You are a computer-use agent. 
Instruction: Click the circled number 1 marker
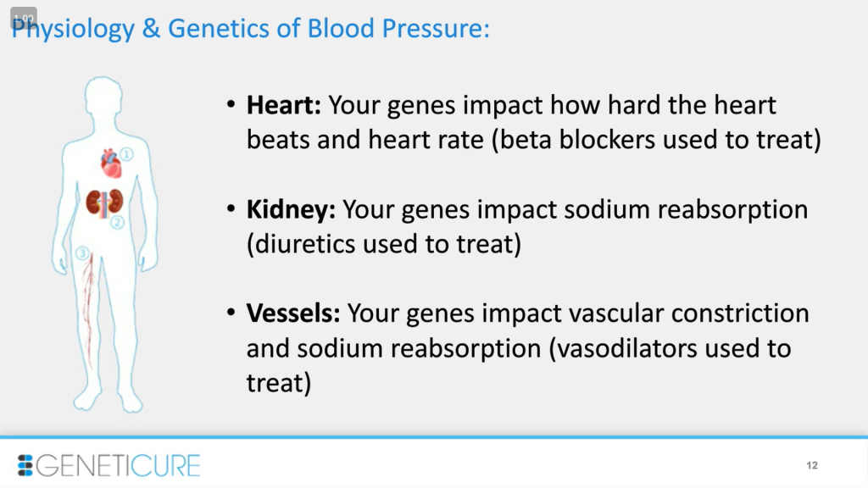pyautogui.click(x=126, y=154)
